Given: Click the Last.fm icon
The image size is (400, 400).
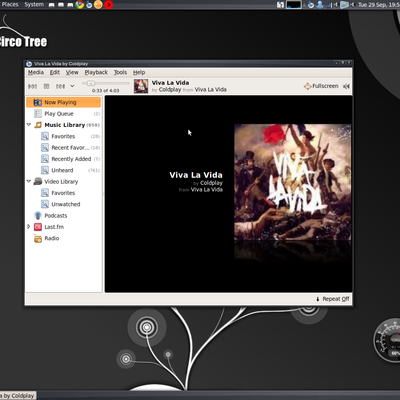Looking at the screenshot, I should [x=38, y=227].
